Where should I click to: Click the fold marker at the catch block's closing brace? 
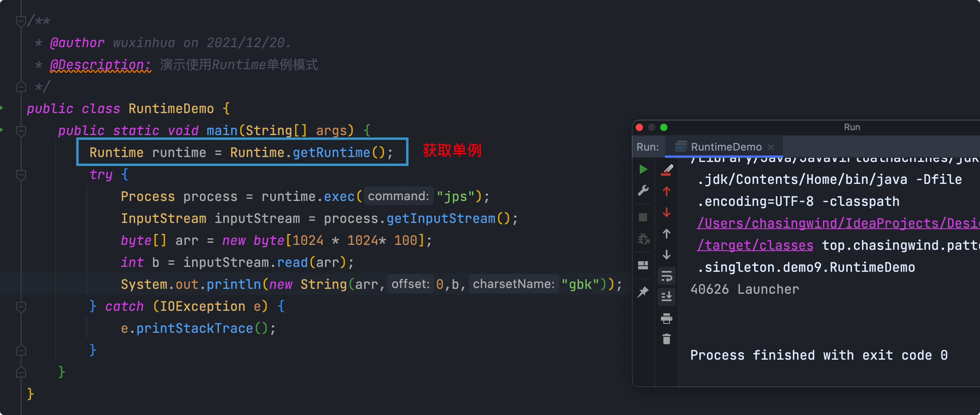pos(21,350)
